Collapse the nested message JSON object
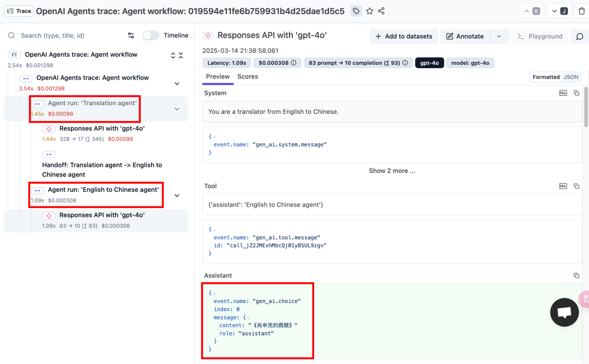The height and width of the screenshot is (364, 589). [x=249, y=318]
